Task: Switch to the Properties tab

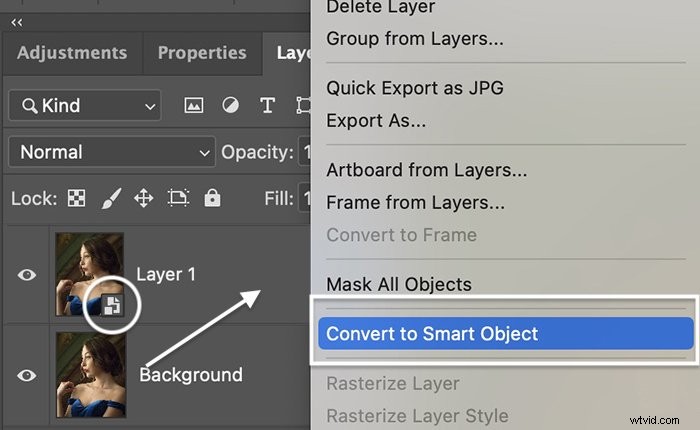Action: [202, 53]
